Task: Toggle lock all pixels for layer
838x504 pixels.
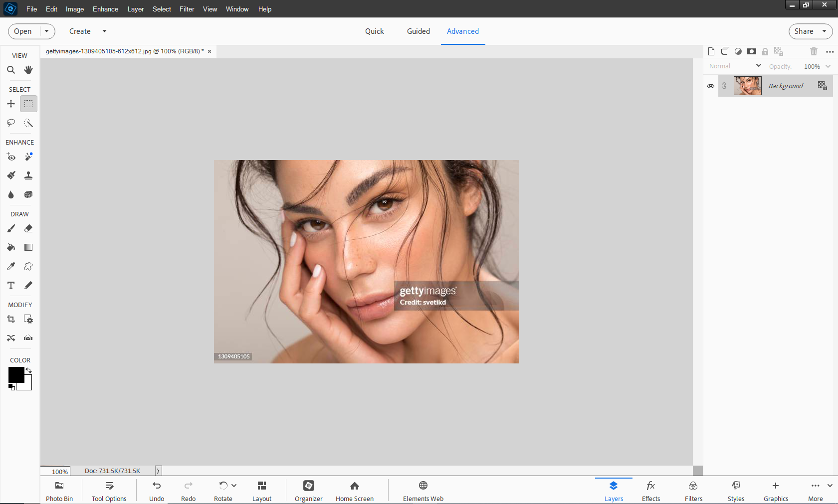Action: click(765, 51)
